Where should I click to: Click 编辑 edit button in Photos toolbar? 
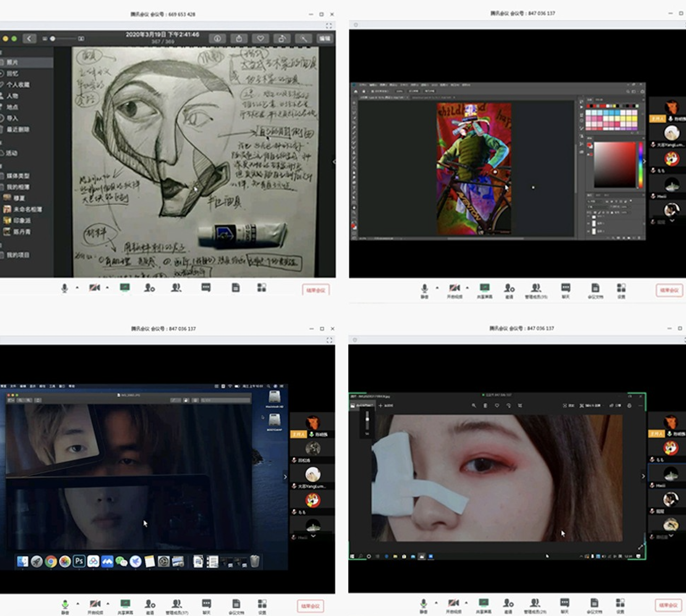coord(325,39)
